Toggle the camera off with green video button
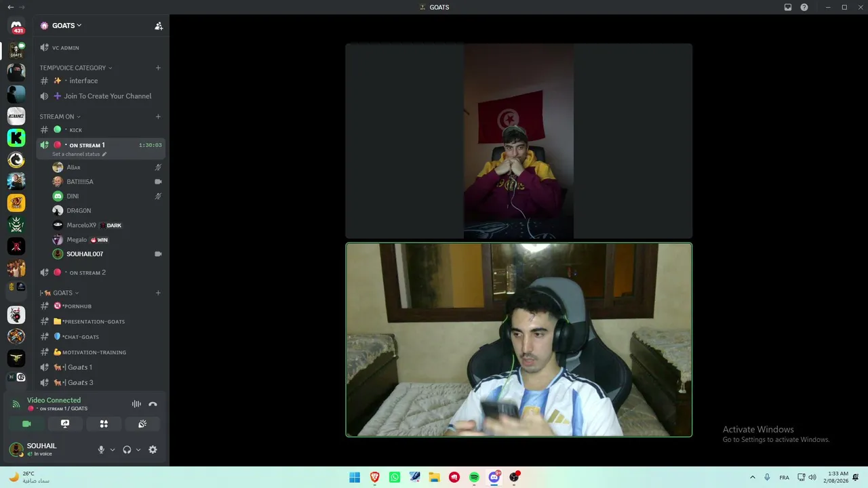This screenshot has height=488, width=868. [26, 424]
